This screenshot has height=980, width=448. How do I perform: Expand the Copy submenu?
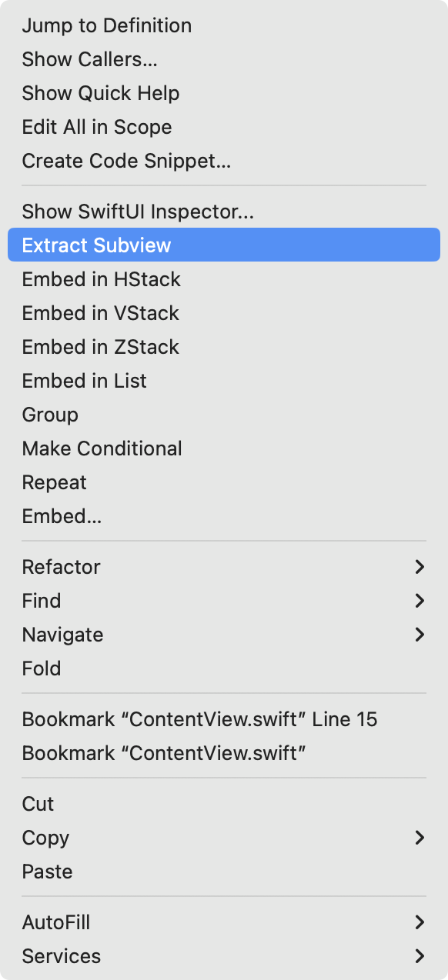[x=45, y=838]
